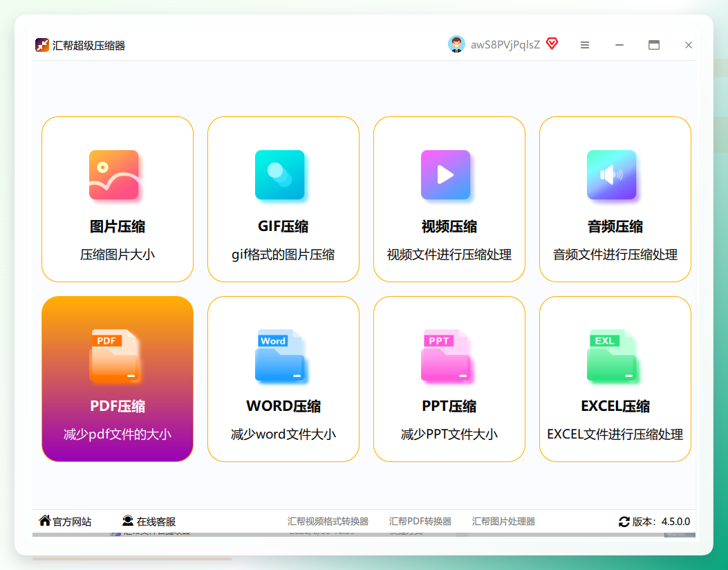The width and height of the screenshot is (728, 570).
Task: Click the 减少pdf文件的大小 description
Action: (x=118, y=434)
